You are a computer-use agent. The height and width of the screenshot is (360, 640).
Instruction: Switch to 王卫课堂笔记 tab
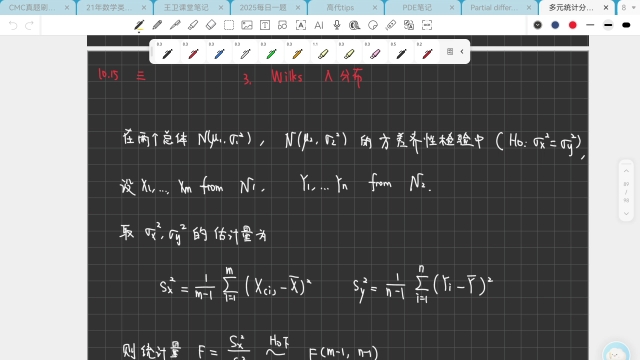point(186,7)
